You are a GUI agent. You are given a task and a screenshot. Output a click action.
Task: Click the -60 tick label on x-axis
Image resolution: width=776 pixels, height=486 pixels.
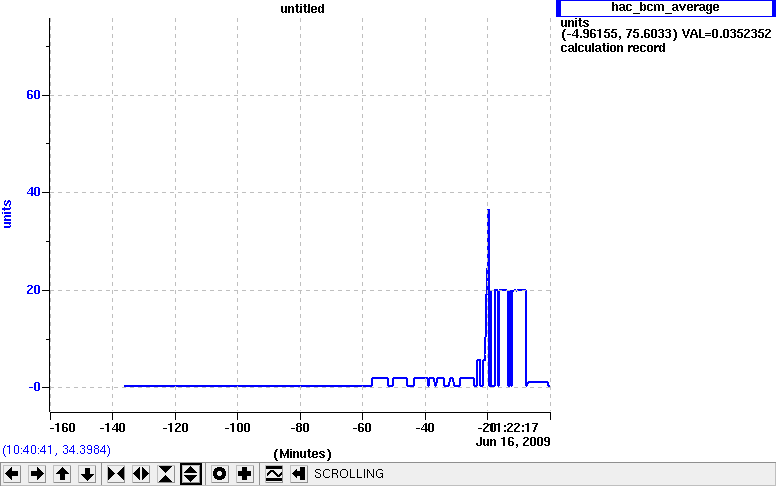pyautogui.click(x=362, y=428)
